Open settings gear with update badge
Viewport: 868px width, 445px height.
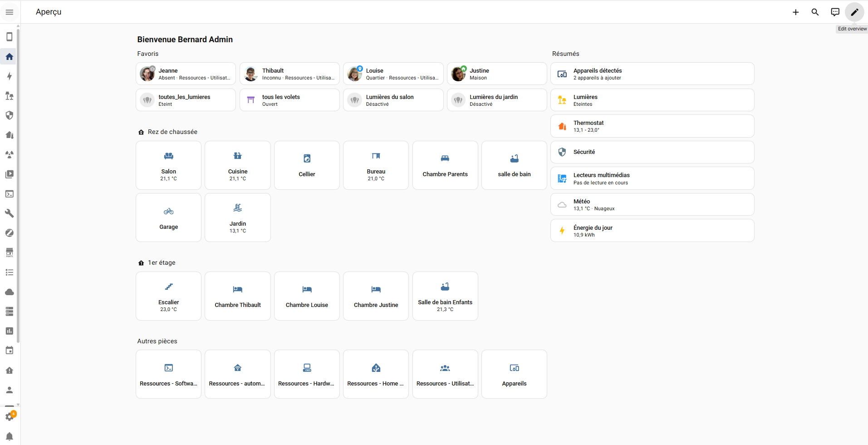pyautogui.click(x=10, y=416)
